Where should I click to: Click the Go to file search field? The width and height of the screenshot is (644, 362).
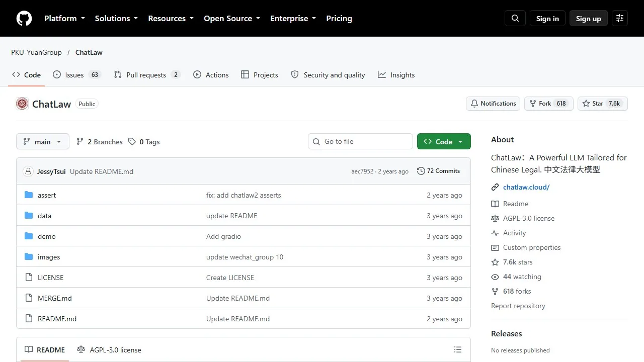[360, 142]
